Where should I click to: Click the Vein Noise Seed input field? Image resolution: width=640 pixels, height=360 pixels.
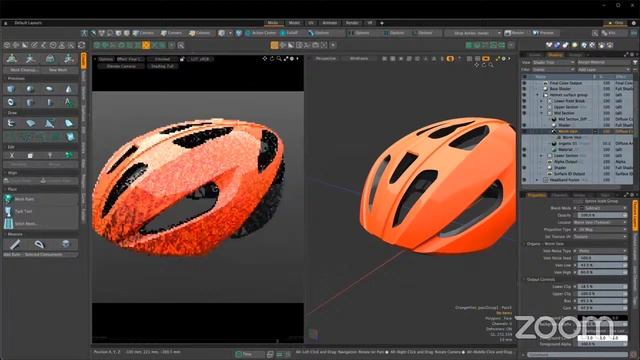coord(602,258)
